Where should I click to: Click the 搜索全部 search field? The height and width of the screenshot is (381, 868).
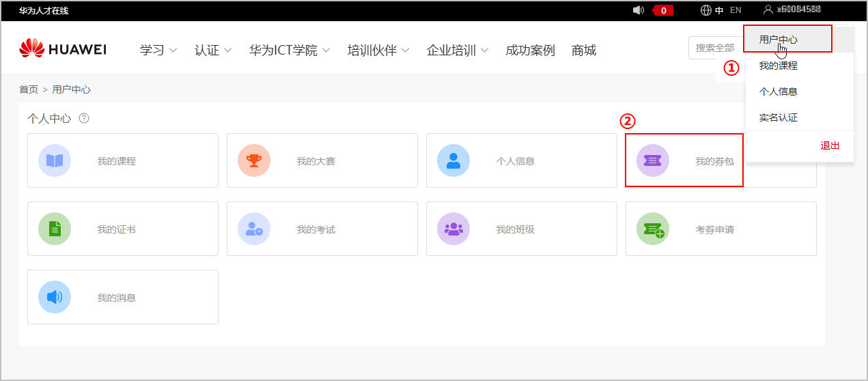715,48
